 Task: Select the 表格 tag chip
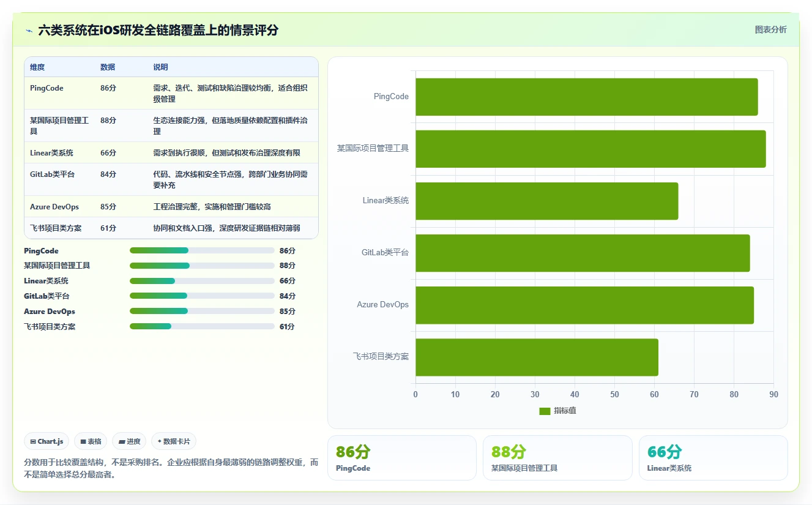(x=91, y=441)
